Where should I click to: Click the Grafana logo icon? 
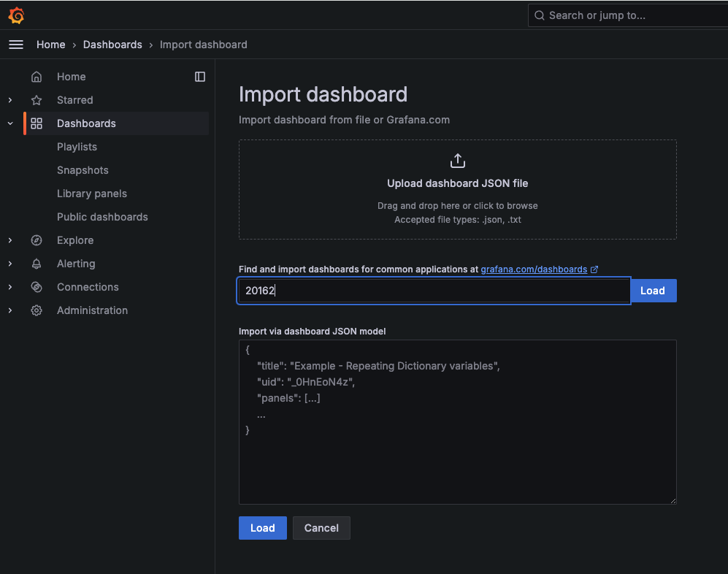point(16,15)
